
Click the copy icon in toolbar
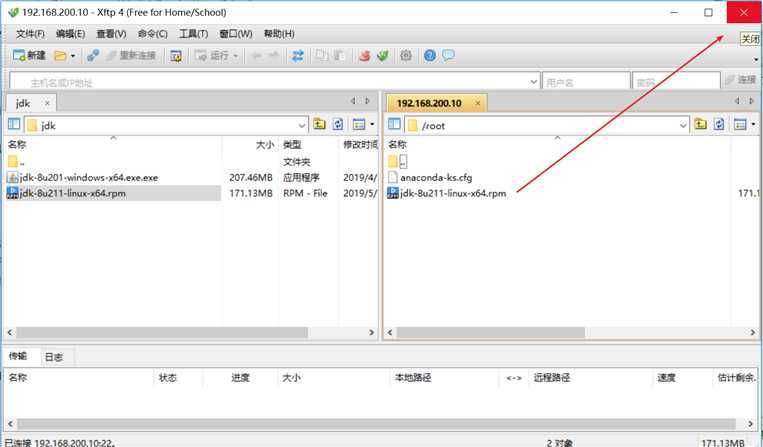pos(322,56)
